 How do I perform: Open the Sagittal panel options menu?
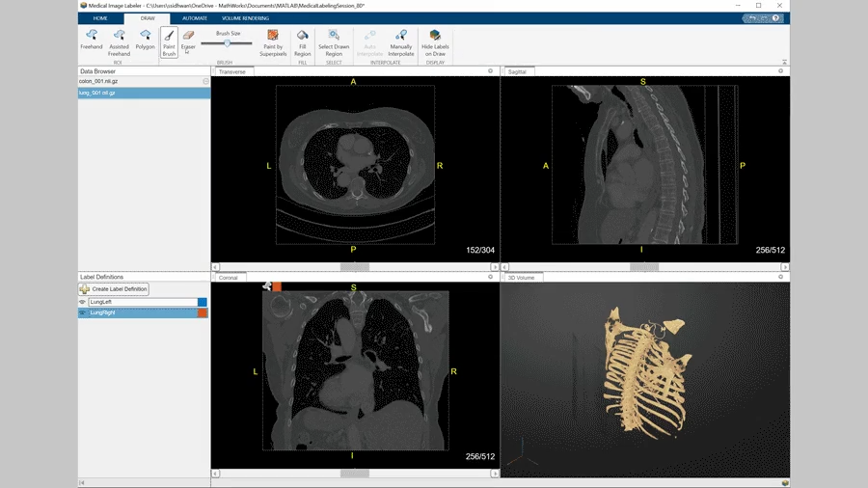(x=780, y=71)
